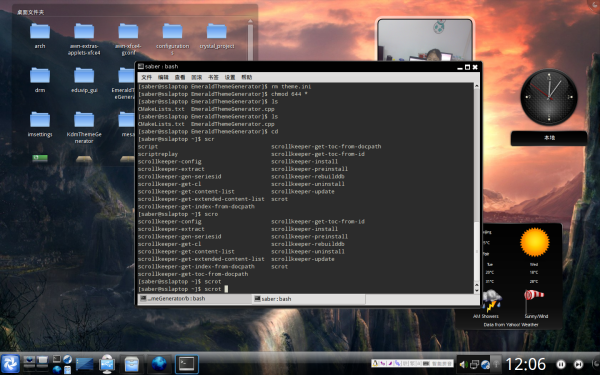
Task: Open the KDE application launcher menu
Action: 10,364
